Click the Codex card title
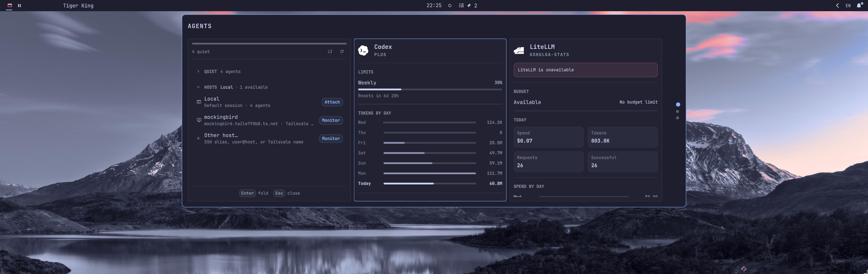The image size is (868, 274). pyautogui.click(x=383, y=47)
